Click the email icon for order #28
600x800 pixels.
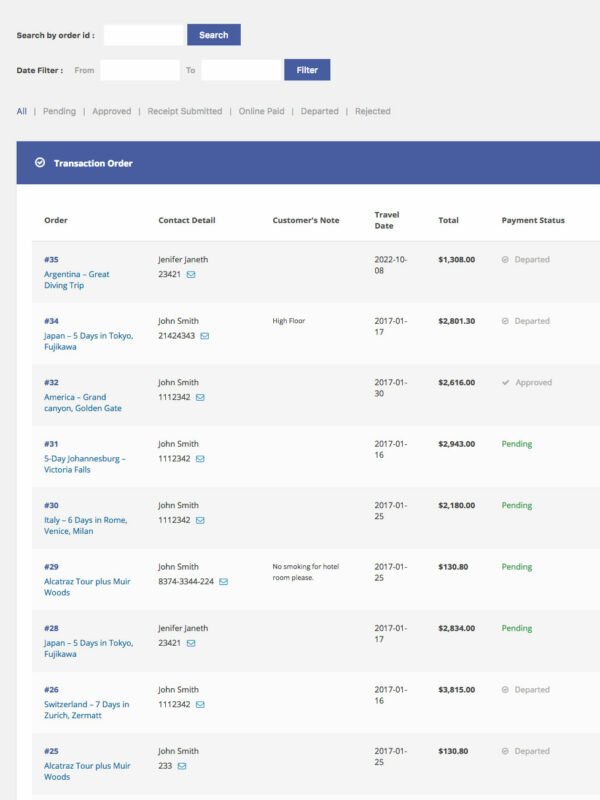click(x=191, y=643)
